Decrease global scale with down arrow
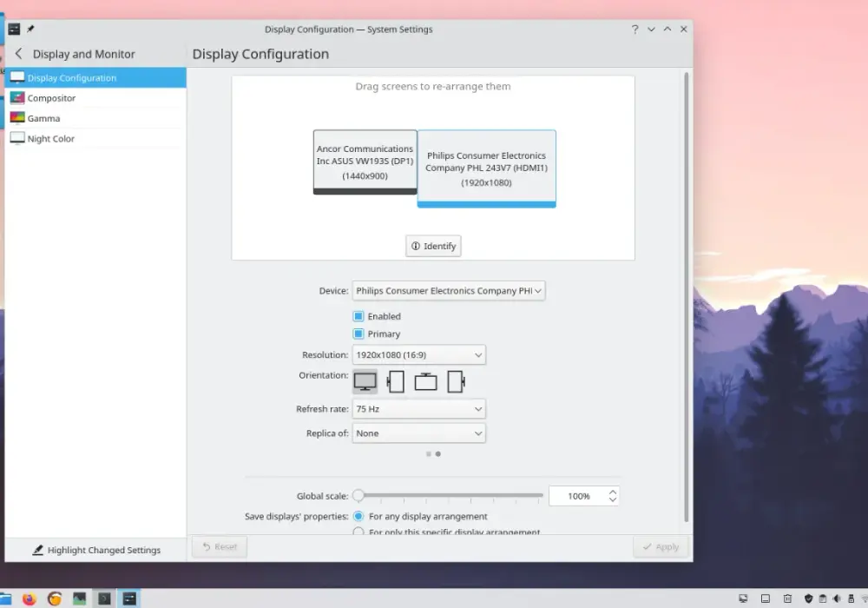 (612, 500)
